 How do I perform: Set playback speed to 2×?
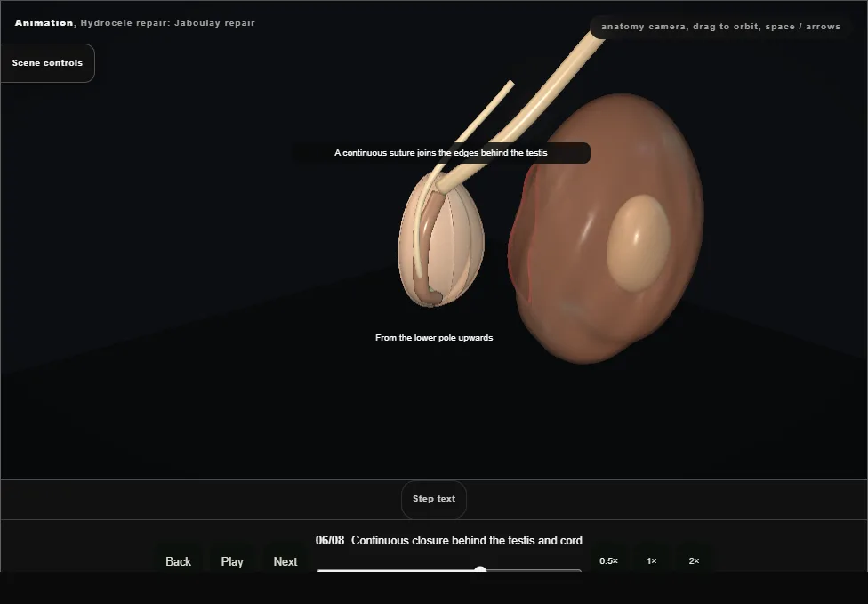click(695, 560)
